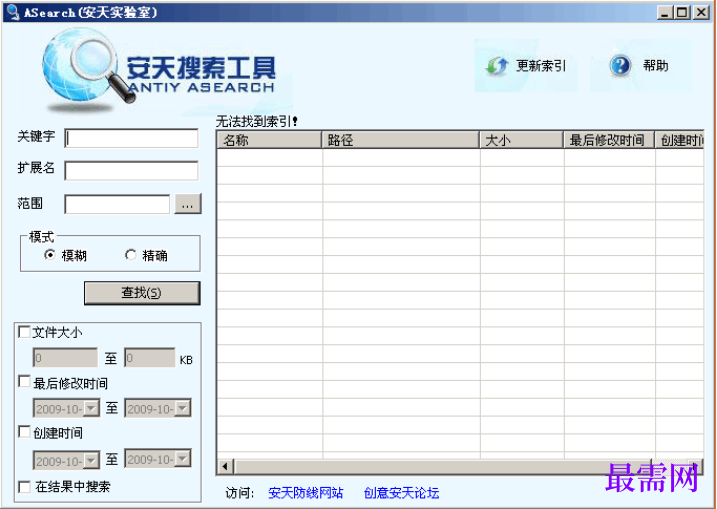Click the 更新索引 label text
Viewport: 717px width, 509px height.
[541, 66]
